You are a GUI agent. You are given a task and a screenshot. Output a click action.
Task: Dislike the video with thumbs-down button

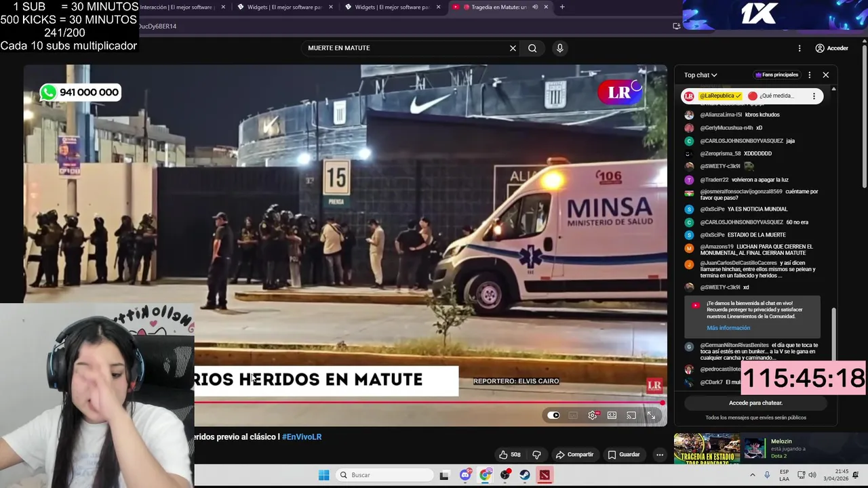coord(536,455)
